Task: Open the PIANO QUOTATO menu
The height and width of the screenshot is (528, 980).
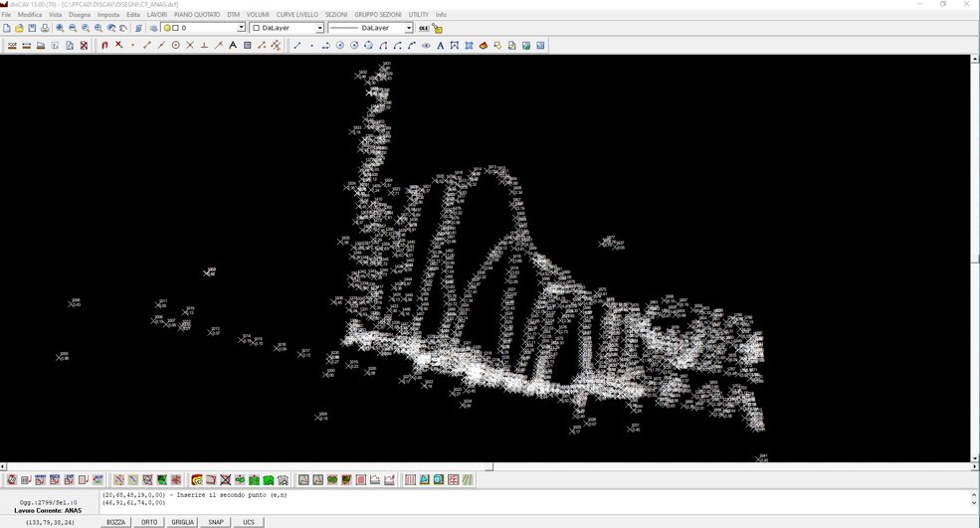Action: point(197,15)
